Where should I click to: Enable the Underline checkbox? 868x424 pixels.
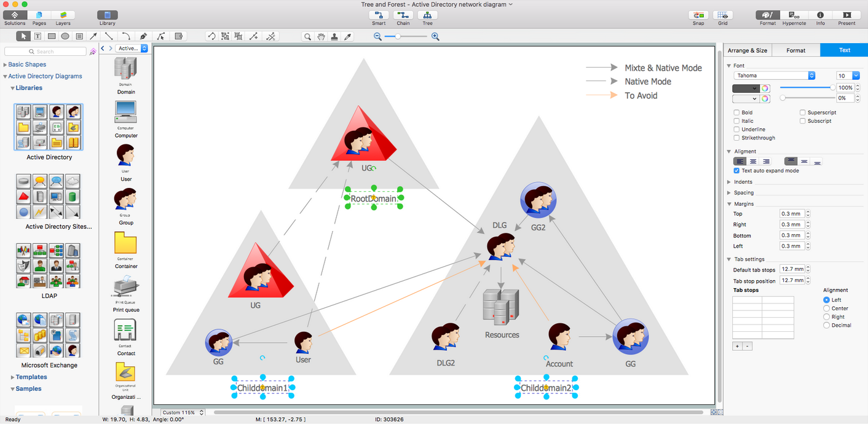[736, 130]
